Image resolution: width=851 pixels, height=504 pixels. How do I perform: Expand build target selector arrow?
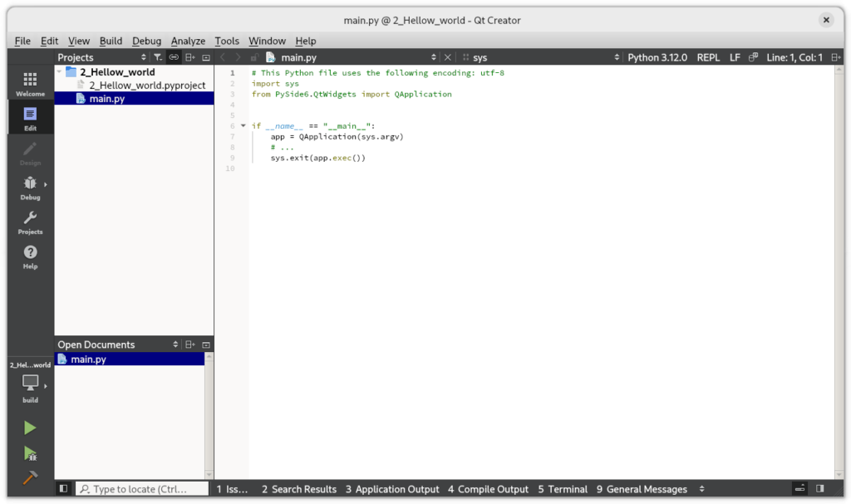pyautogui.click(x=46, y=386)
